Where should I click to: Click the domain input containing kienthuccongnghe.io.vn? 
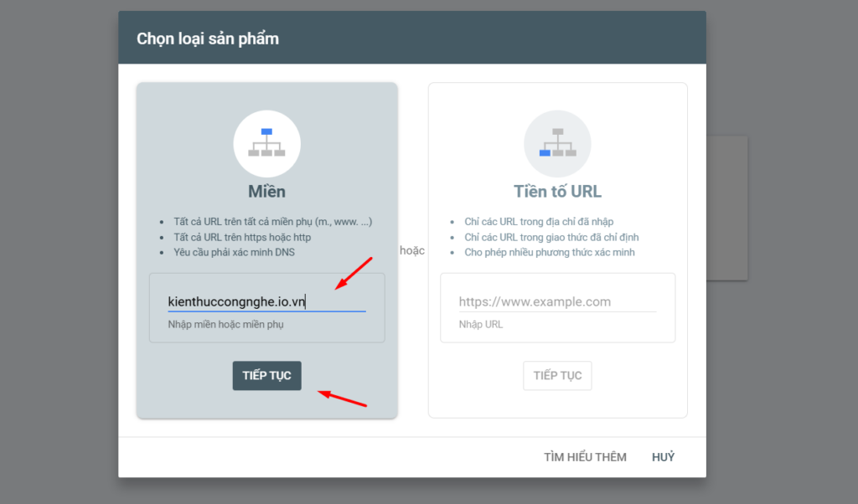(x=267, y=301)
